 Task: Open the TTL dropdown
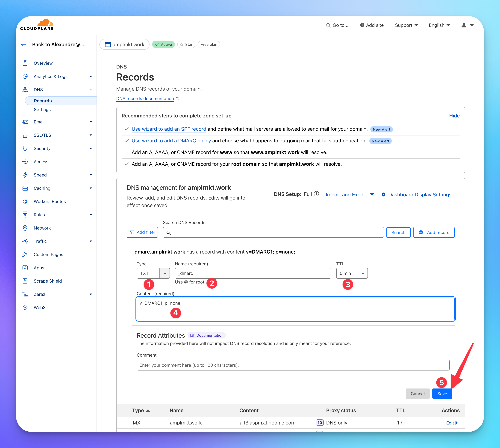[x=352, y=273]
